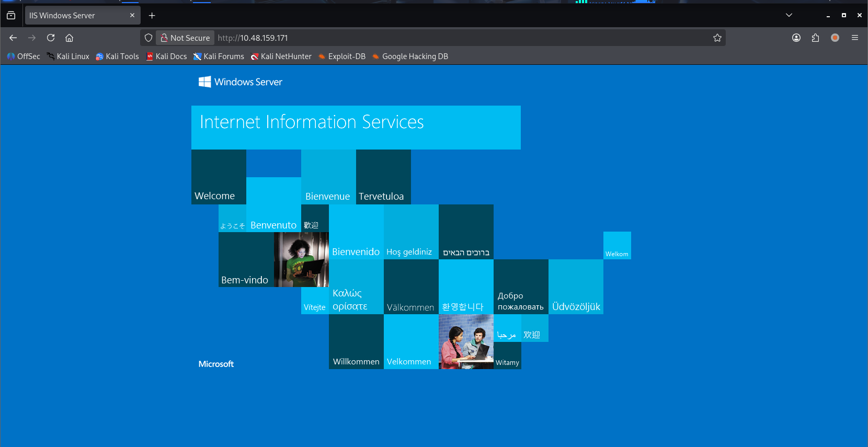This screenshot has width=868, height=447.
Task: Click the woman with laptop photo tile
Action: pos(301,259)
